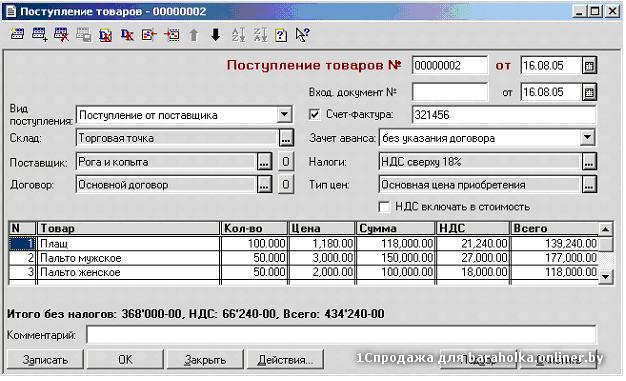Maximize the Поступление товаров window
The image size is (626, 381).
click(594, 11)
